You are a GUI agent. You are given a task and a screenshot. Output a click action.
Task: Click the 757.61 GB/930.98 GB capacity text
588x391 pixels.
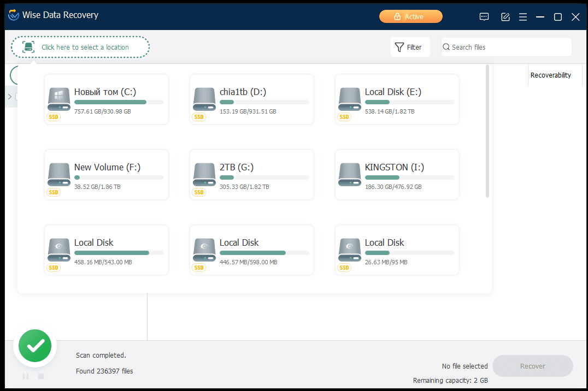tap(102, 111)
